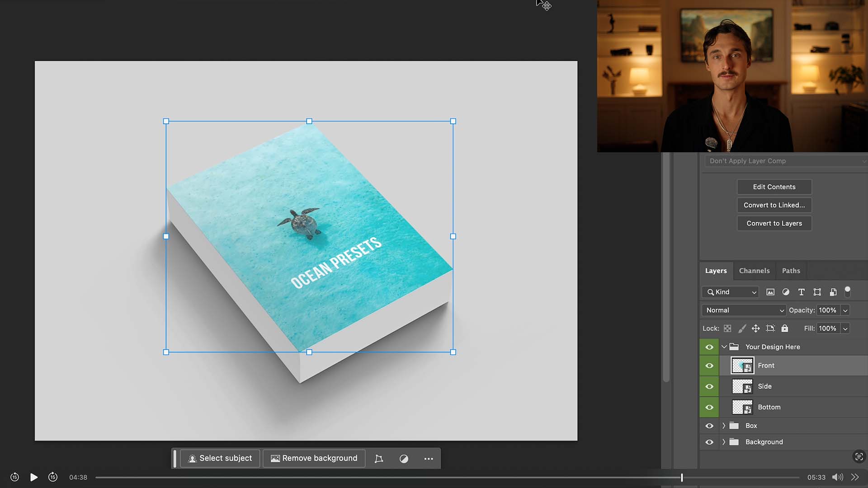Expand the Box layer group
The image size is (868, 488).
pyautogui.click(x=724, y=426)
